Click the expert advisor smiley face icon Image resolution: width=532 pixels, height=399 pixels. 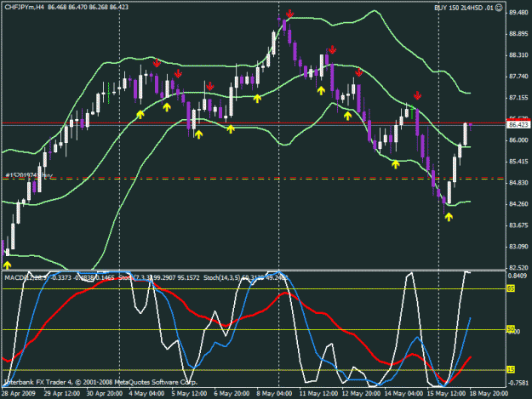coord(499,8)
